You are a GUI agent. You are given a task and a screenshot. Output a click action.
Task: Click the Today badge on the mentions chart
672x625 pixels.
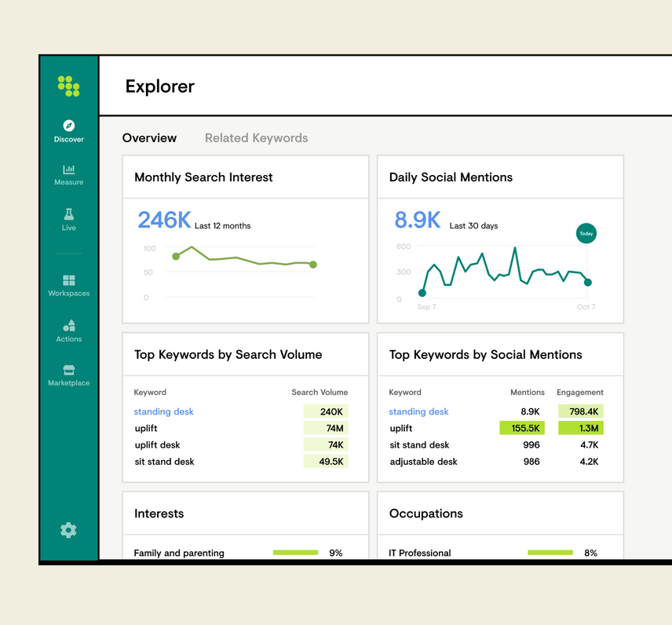tap(586, 233)
